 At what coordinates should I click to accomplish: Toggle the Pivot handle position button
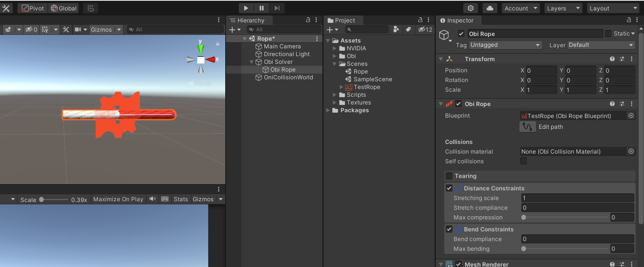click(33, 8)
